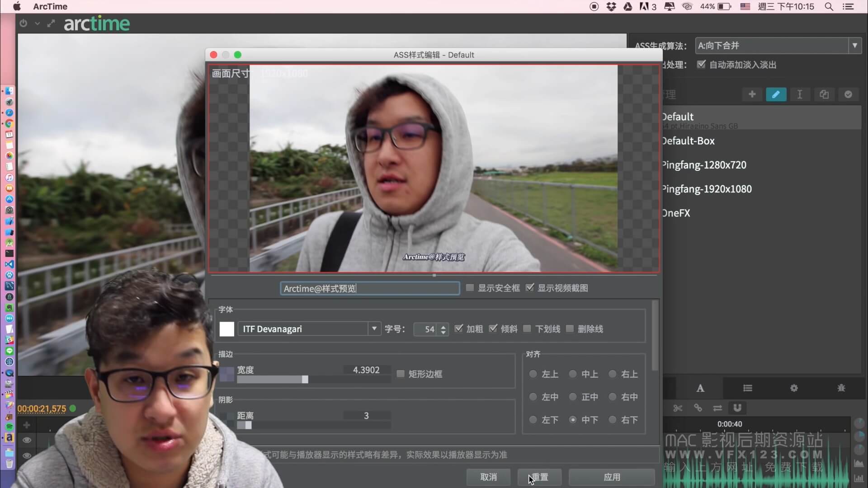Viewport: 868px width, 488px height.
Task: Click the link chain tool icon
Action: [x=698, y=408]
